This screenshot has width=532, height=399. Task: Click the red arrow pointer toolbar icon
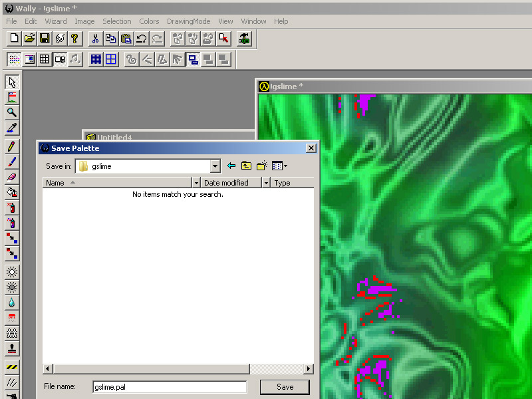click(x=223, y=39)
